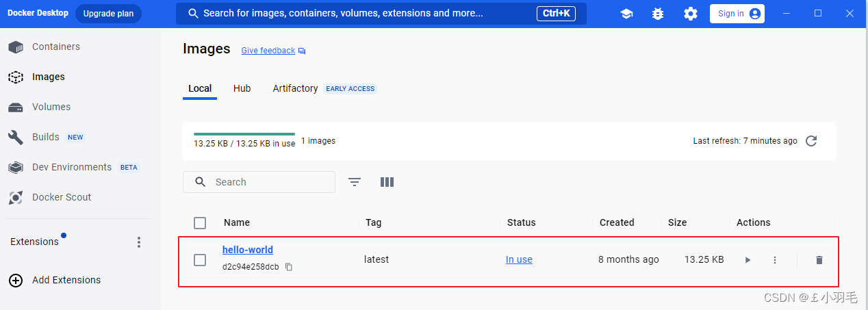Copy image ID d2c94e258dcb

coord(289,267)
